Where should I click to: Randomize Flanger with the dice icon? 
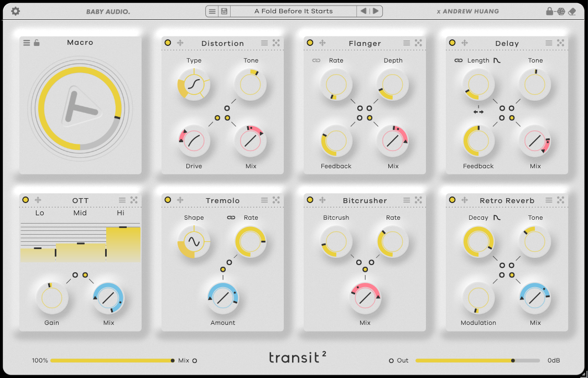coord(418,43)
